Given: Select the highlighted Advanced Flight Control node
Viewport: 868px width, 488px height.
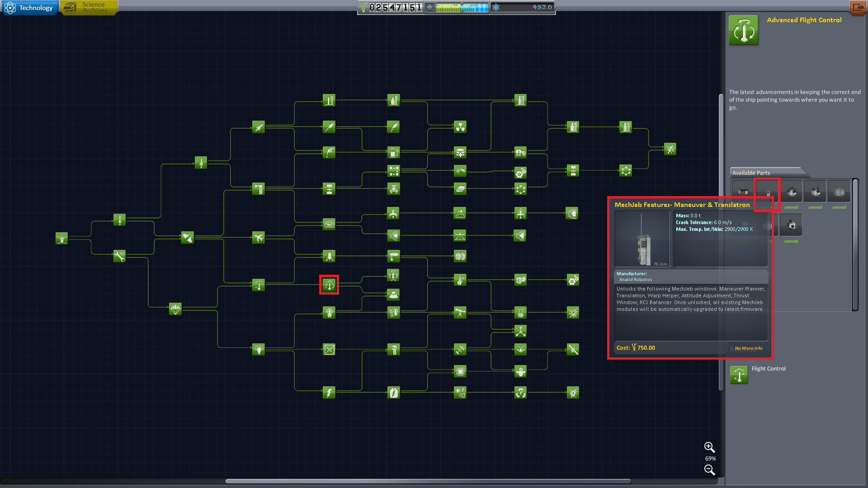Looking at the screenshot, I should [329, 285].
